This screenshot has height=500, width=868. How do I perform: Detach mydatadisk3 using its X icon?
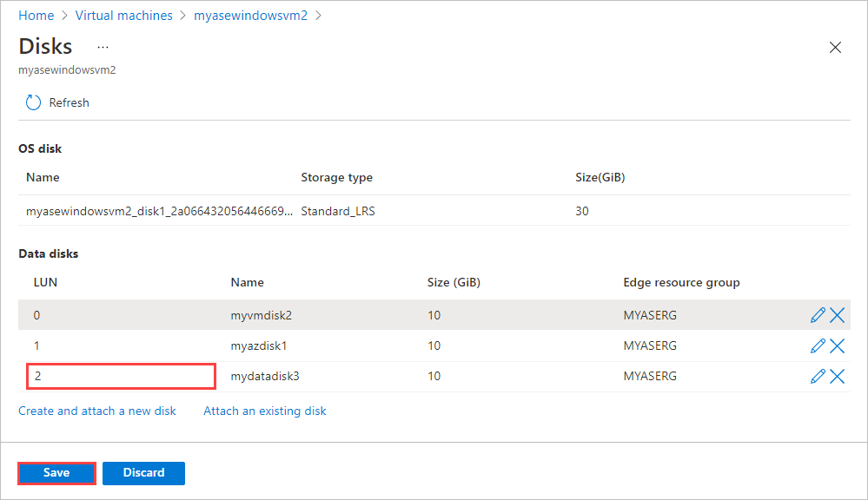pyautogui.click(x=837, y=376)
